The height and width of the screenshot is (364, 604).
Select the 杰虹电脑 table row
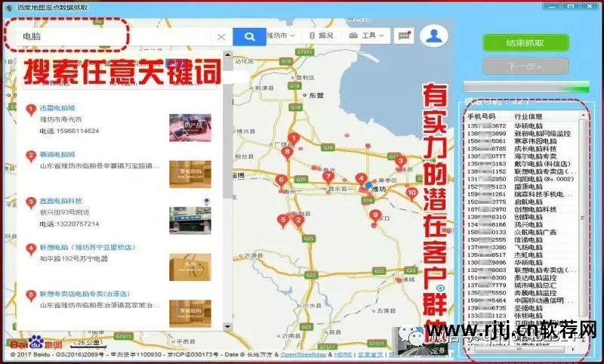(522, 254)
